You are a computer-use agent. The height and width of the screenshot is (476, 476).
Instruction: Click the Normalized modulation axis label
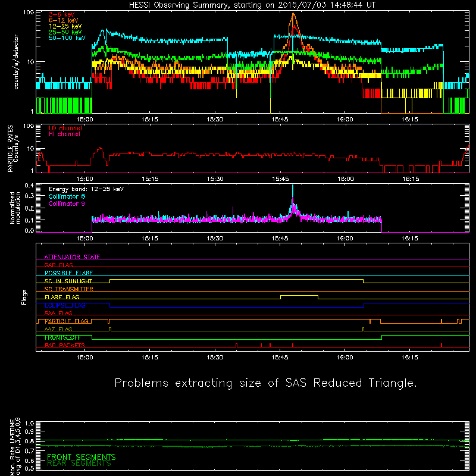tap(15, 208)
